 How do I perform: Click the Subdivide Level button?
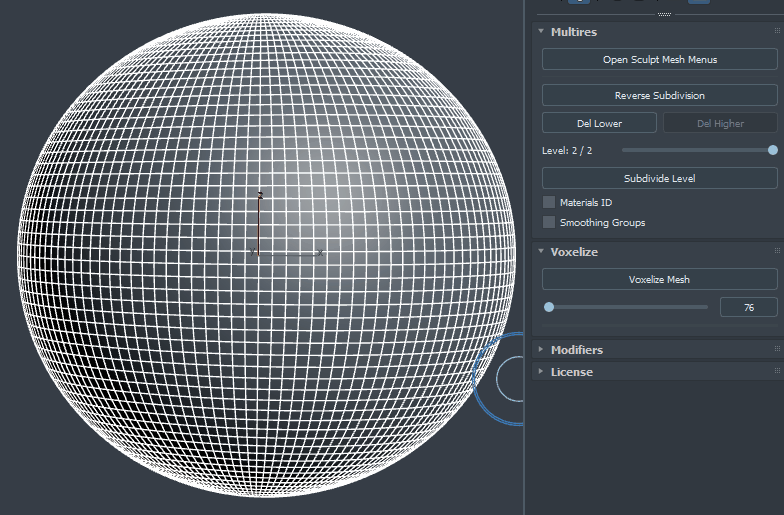(x=660, y=178)
